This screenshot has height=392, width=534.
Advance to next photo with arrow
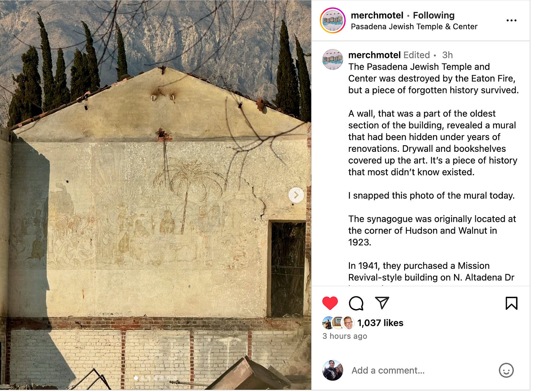296,195
